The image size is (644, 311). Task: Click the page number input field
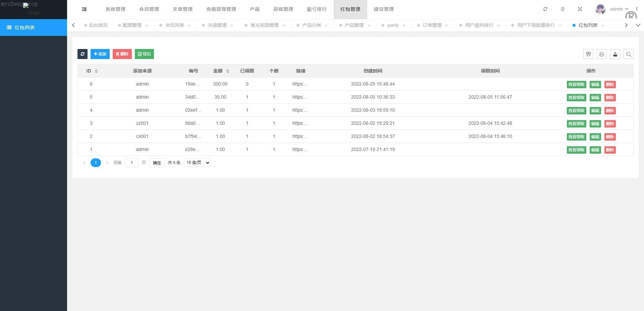pyautogui.click(x=132, y=163)
